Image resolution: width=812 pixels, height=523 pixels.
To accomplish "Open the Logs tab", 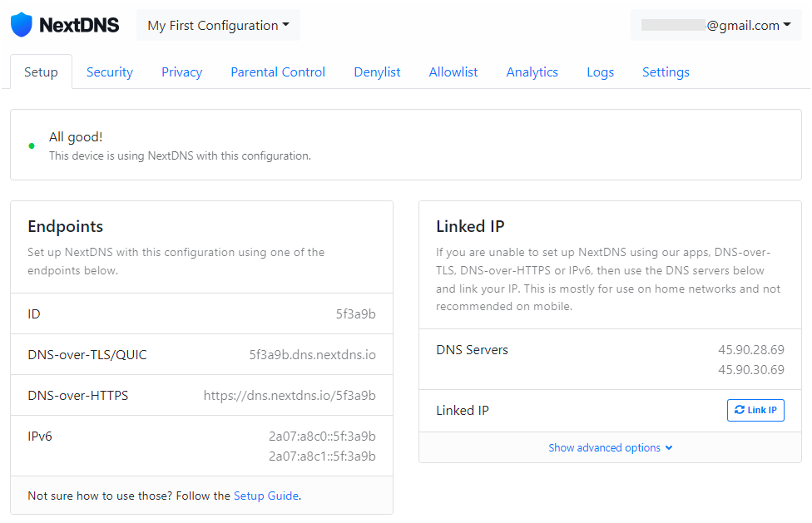I will pyautogui.click(x=600, y=72).
